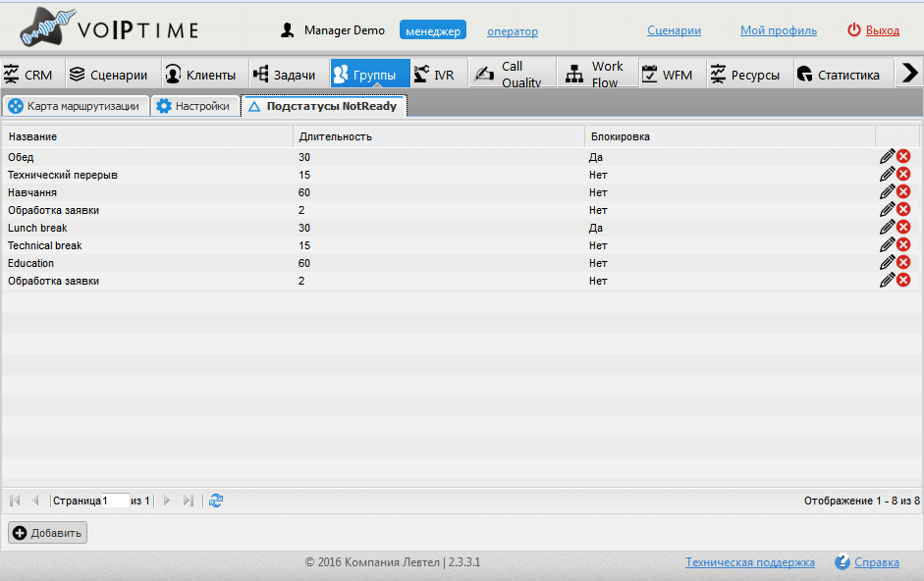Expand more menu items with right chevron
The height and width of the screenshot is (581, 924).
click(x=910, y=73)
